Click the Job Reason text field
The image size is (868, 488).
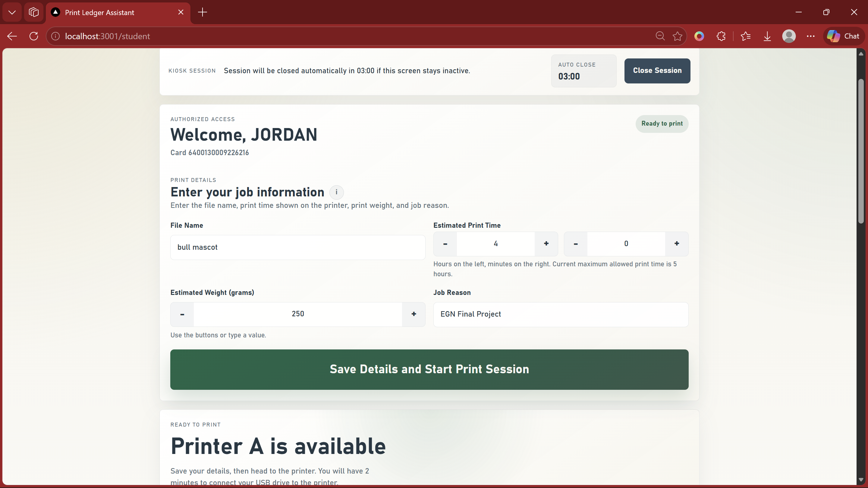(560, 314)
